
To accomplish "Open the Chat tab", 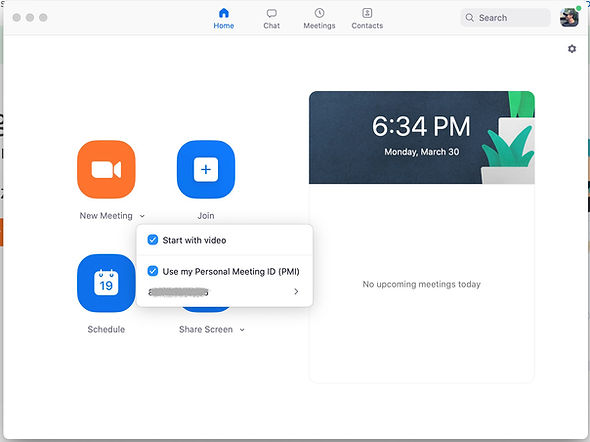I will point(272,19).
